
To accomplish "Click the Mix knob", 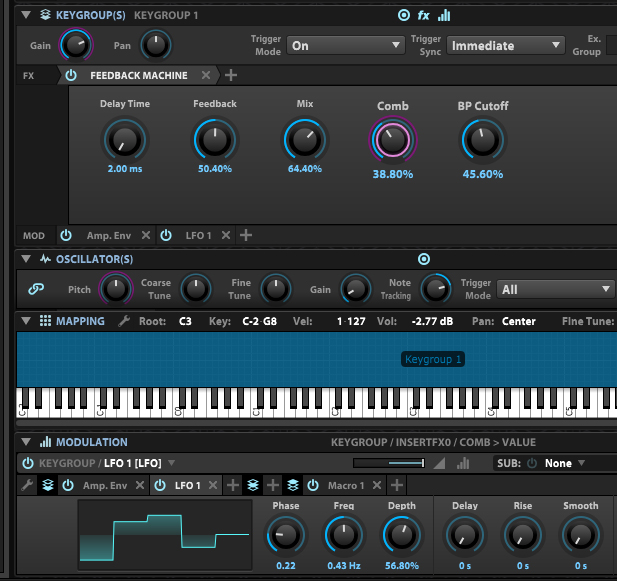I will [305, 140].
